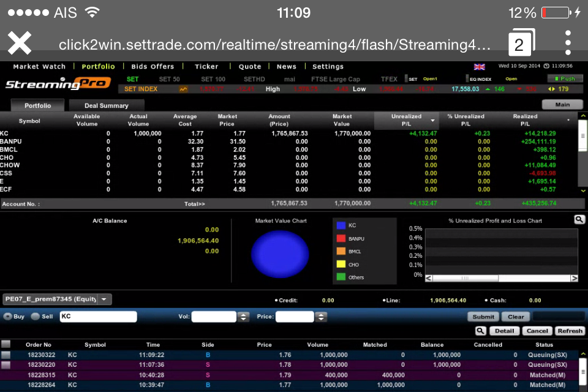Switch language with the UK flag icon

tap(479, 67)
